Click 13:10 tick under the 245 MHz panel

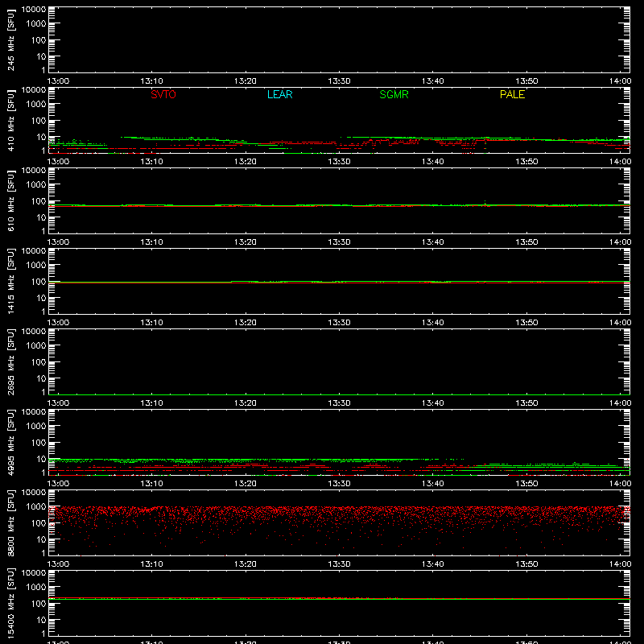(x=151, y=81)
